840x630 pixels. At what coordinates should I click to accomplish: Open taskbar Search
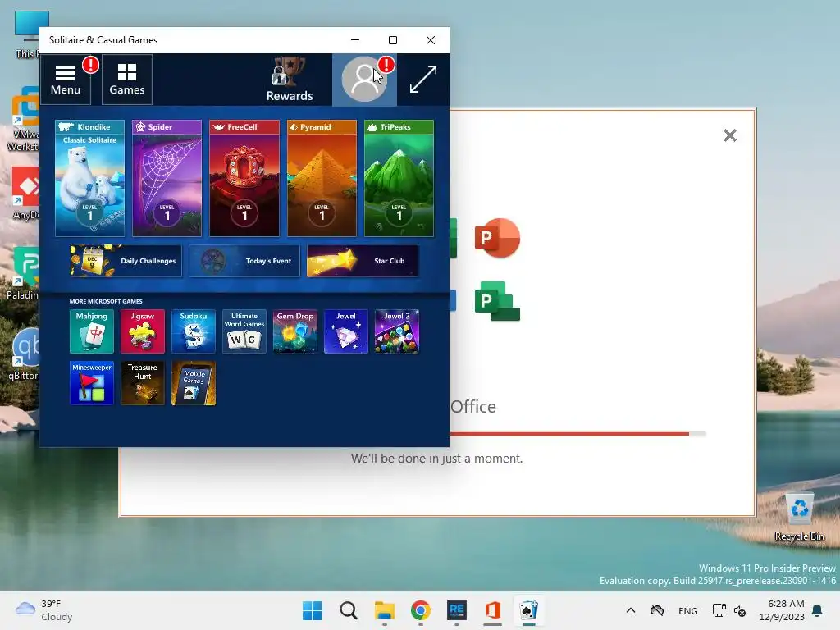[x=348, y=610]
